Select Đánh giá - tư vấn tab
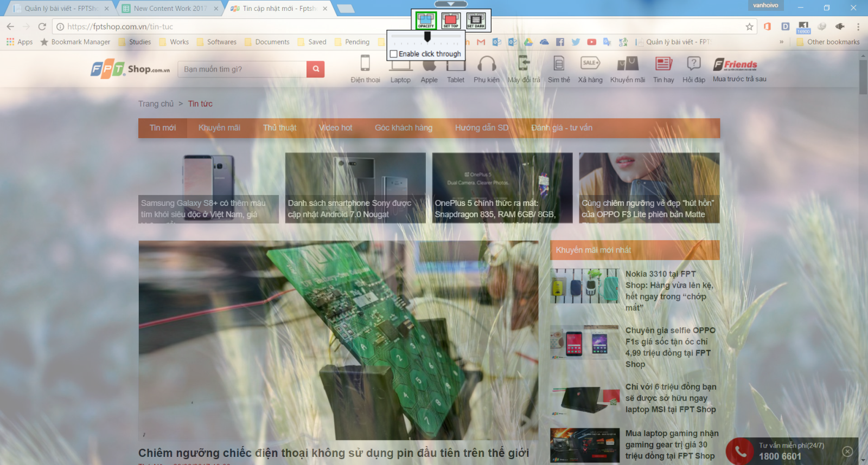 pos(561,128)
